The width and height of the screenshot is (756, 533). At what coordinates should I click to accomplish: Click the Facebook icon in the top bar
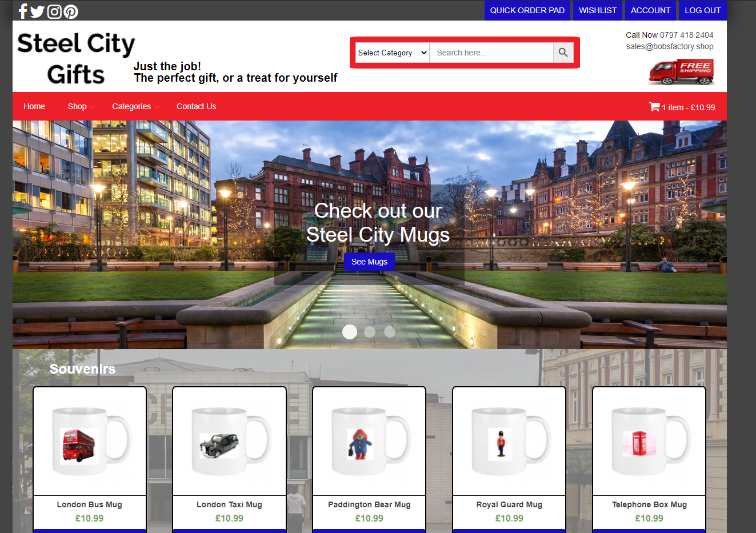click(x=22, y=11)
